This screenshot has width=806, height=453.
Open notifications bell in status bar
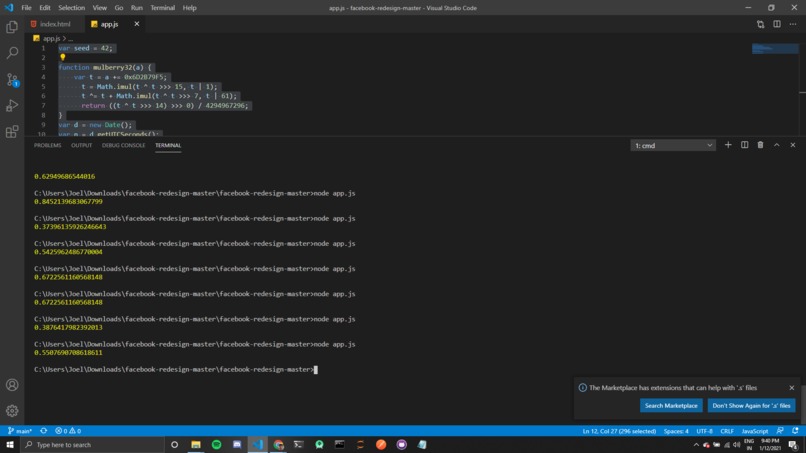coord(795,431)
